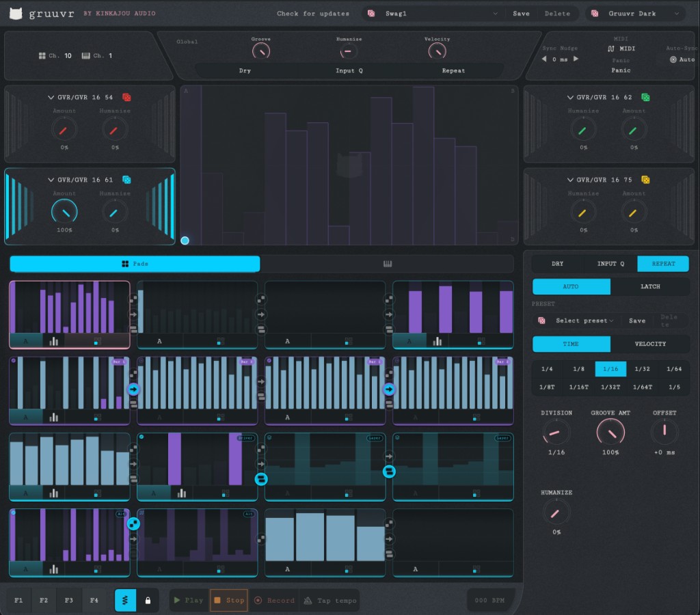Click the highlighted dice icon on fourth-row first pad
The width and height of the screenshot is (700, 615).
click(x=133, y=523)
